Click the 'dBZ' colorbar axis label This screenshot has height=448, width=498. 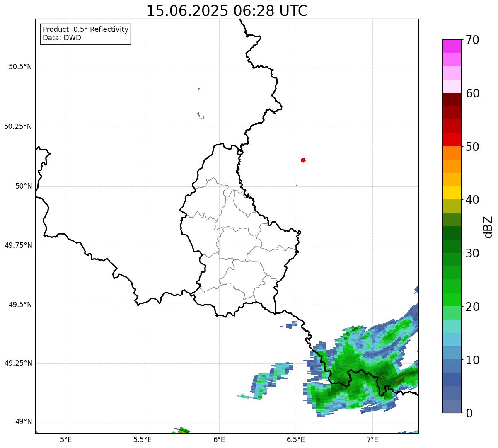click(x=488, y=227)
